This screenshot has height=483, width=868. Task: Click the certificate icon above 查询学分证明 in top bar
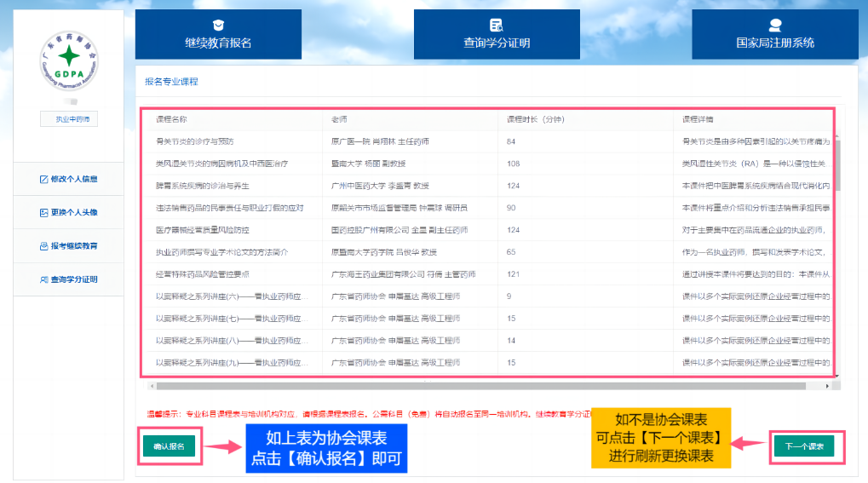[497, 26]
